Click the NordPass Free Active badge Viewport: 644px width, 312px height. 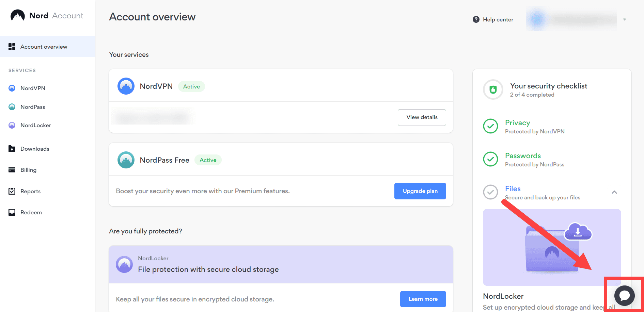pos(208,160)
